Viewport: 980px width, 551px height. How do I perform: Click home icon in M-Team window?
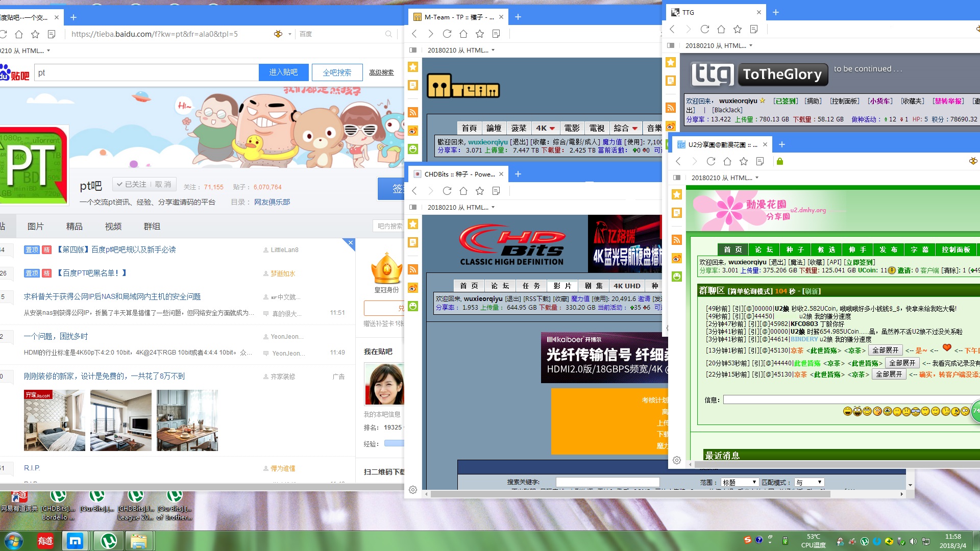(463, 34)
